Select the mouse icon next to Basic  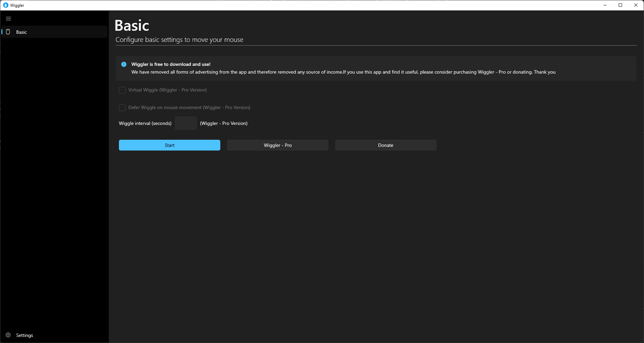click(7, 32)
